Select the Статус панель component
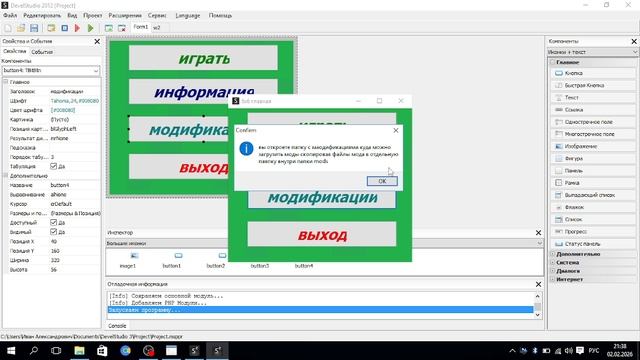640x360 pixels. [x=592, y=244]
